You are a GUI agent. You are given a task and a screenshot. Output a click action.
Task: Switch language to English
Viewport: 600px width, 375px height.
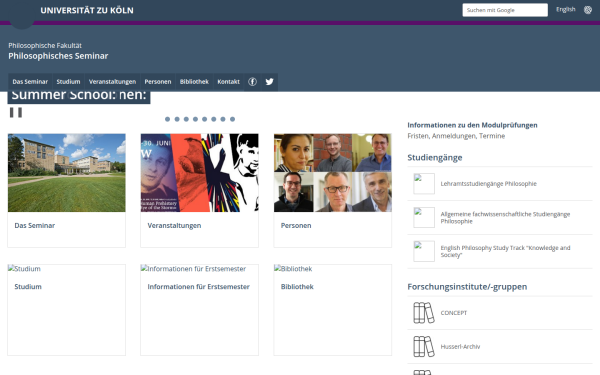566,10
